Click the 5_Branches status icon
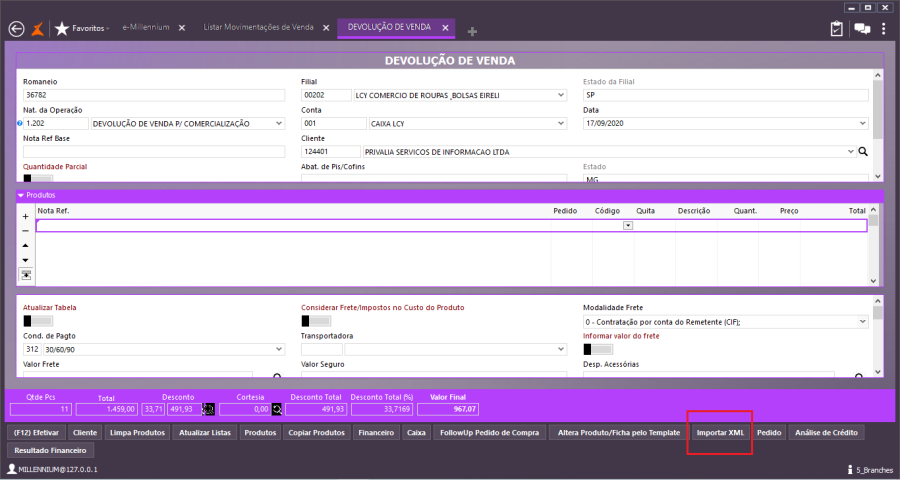The image size is (900, 480). click(851, 470)
